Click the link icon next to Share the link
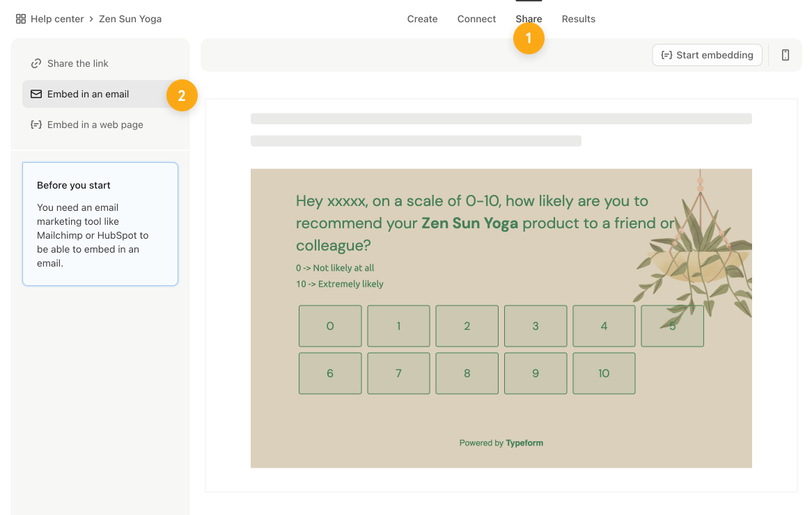Viewport: 812px width, 515px height. point(36,63)
